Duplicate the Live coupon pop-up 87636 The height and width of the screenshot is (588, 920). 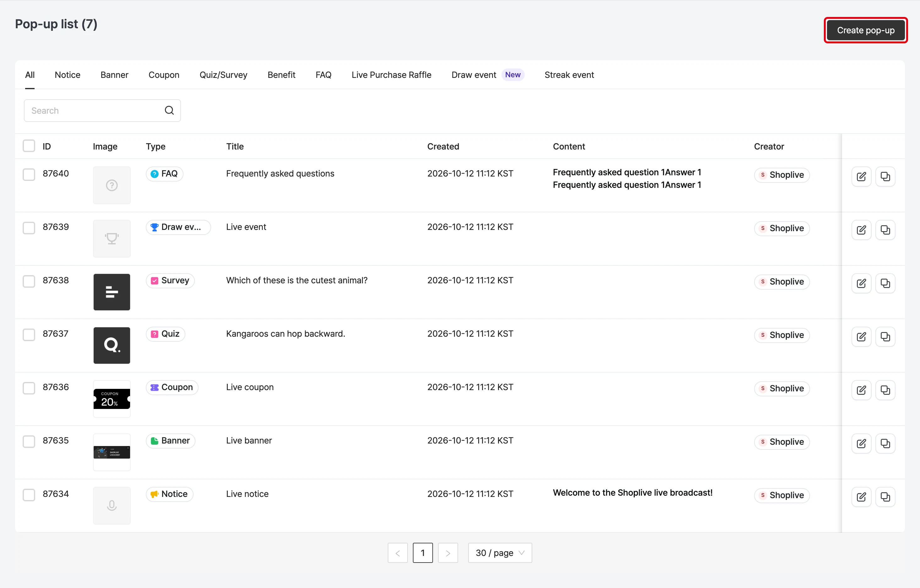[885, 390]
